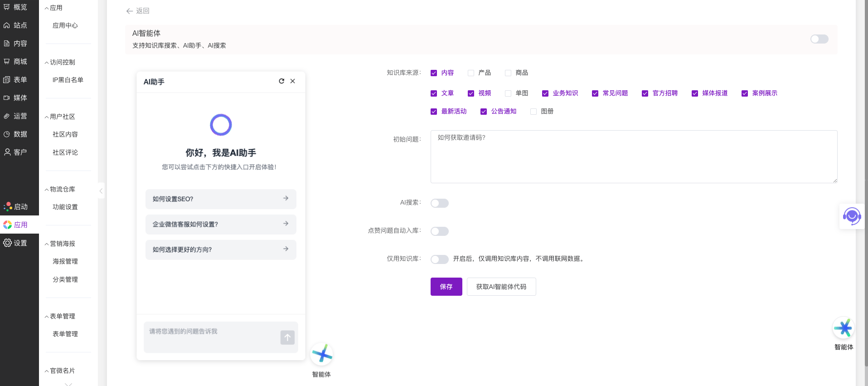This screenshot has height=386, width=868.
Task: Open 数据 in the left sidebar
Action: 15,134
